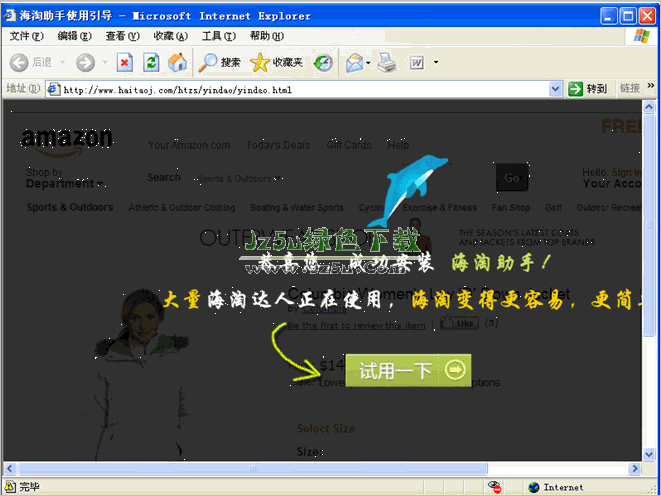Go back with the 后退 button
The height and width of the screenshot is (496, 661).
(30, 63)
